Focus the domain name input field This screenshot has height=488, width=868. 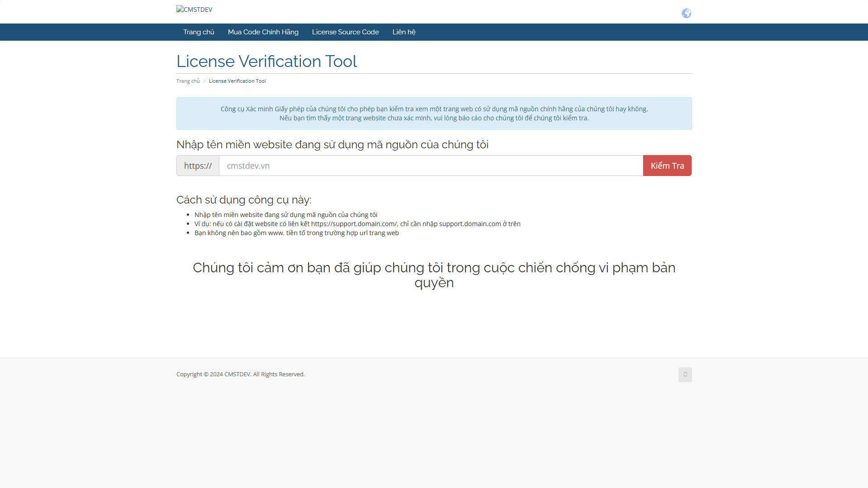click(431, 166)
